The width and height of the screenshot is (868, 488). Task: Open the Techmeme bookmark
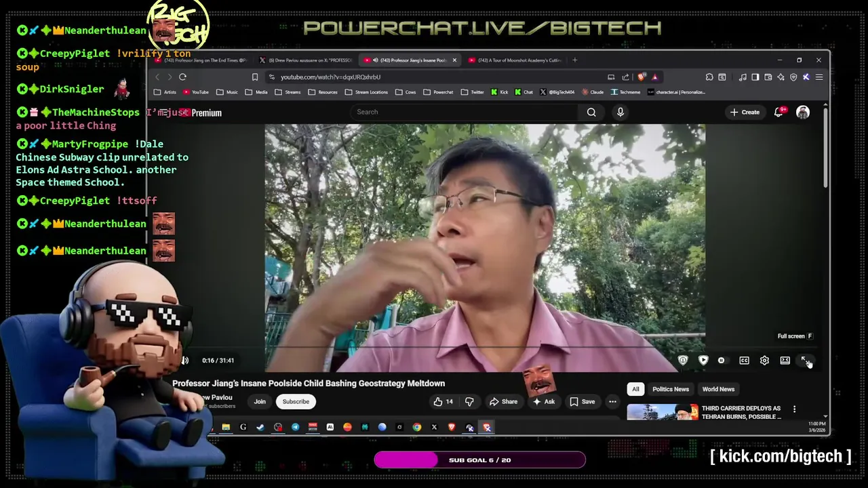(x=625, y=92)
